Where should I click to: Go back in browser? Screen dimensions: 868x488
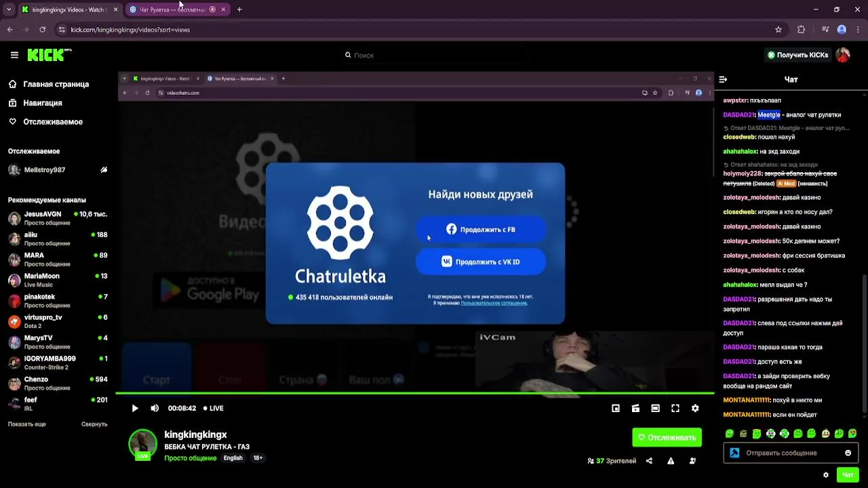coord(9,30)
